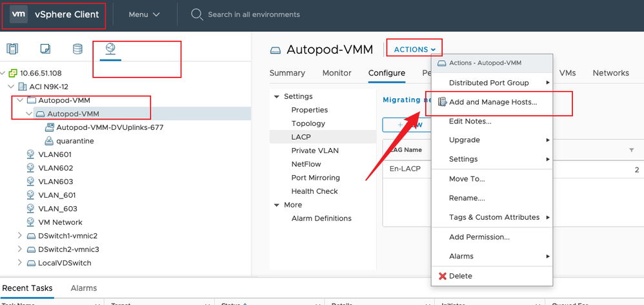Click the Add and Manage Hosts icon
This screenshot has width=644, height=305.
[442, 102]
